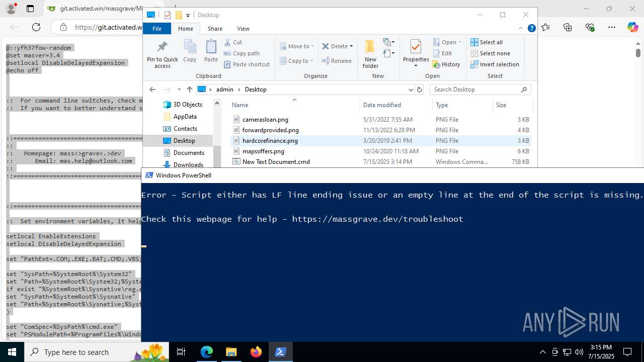Open the Easy access dropdown in ribbon
644x362 pixels.
pyautogui.click(x=388, y=53)
